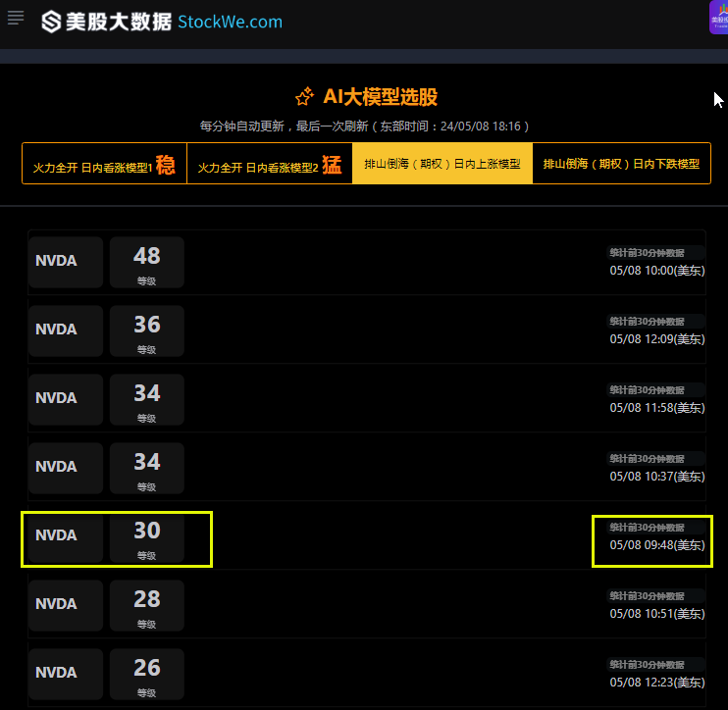Select the 火力全开 日内看涨模型1 稳 tab
The image size is (728, 710).
coord(104,164)
